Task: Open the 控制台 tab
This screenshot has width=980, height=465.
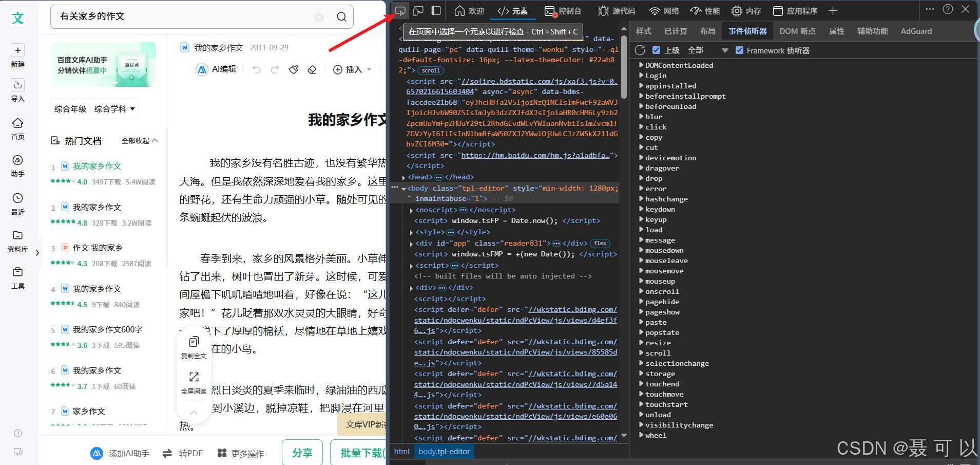Action: (563, 11)
